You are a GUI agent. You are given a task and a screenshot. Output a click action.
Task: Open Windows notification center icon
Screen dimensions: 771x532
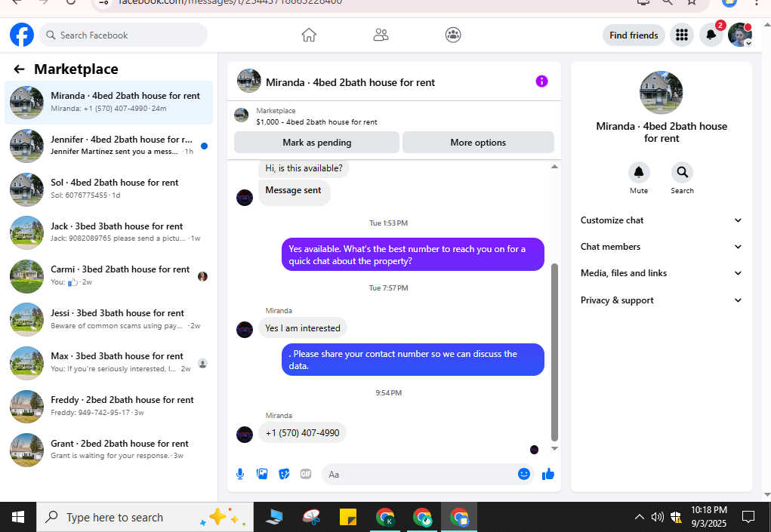[x=748, y=517]
